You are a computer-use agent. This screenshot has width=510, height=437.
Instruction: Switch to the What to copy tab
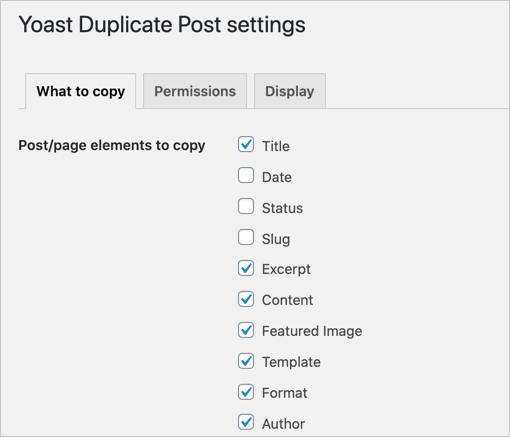click(x=81, y=91)
